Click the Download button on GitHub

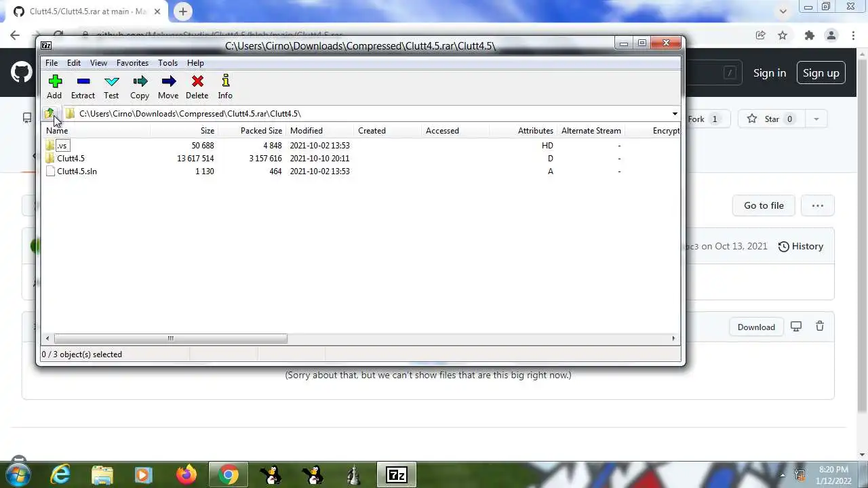click(756, 327)
